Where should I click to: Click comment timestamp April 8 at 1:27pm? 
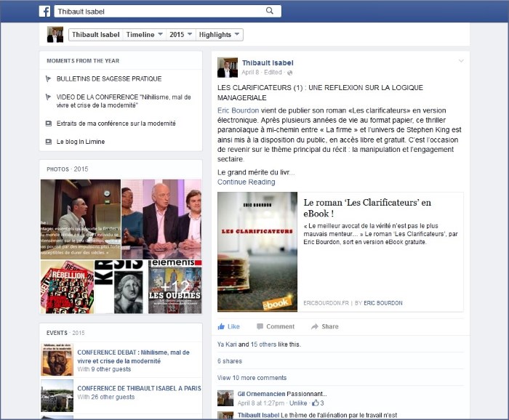[x=261, y=403]
